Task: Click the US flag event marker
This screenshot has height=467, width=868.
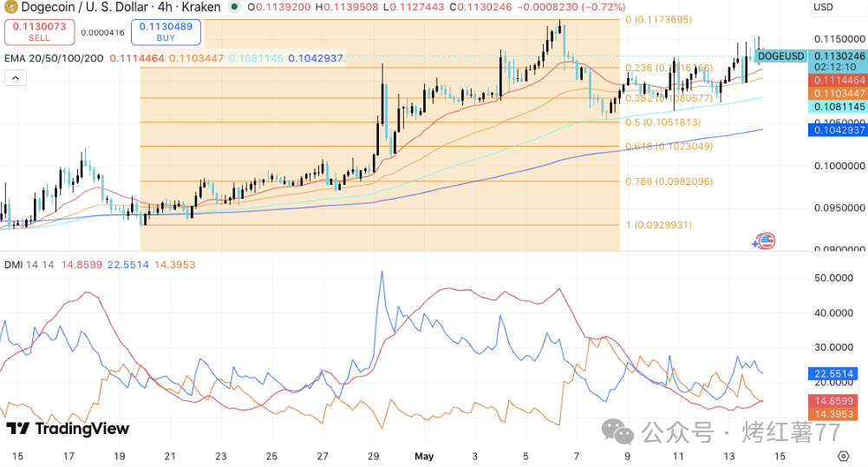Action: click(x=767, y=240)
